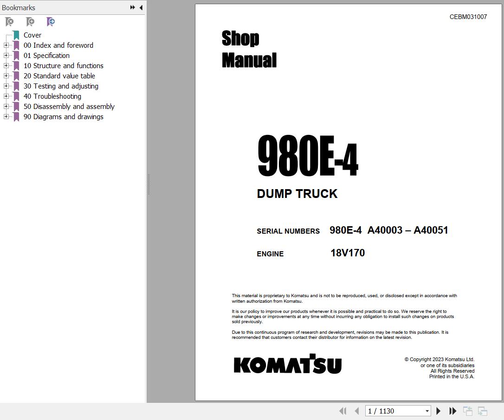
Task: Click the Cover bookmark ribbon icon
Action: (16, 35)
